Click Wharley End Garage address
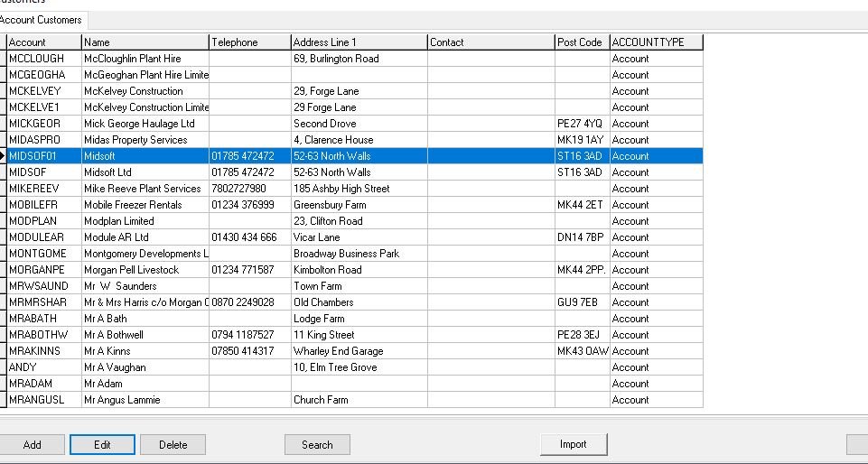 [359, 351]
